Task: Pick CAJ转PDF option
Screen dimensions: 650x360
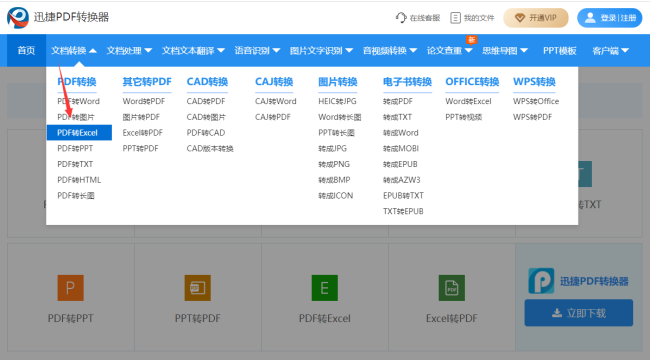Action: (x=273, y=117)
